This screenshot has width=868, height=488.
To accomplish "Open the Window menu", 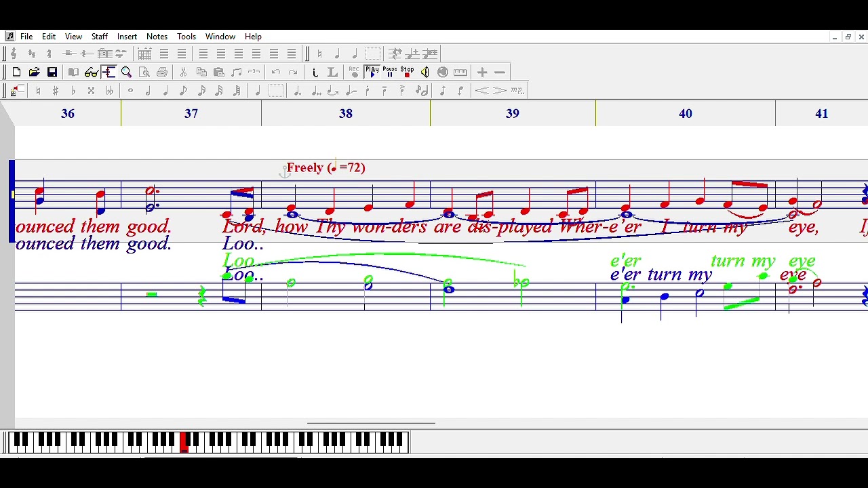I will pyautogui.click(x=220, y=37).
